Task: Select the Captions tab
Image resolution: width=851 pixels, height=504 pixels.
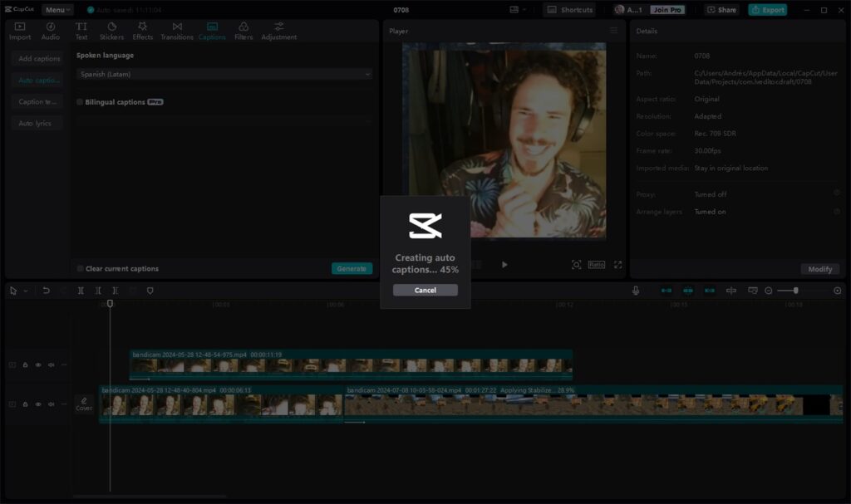Action: pos(212,32)
